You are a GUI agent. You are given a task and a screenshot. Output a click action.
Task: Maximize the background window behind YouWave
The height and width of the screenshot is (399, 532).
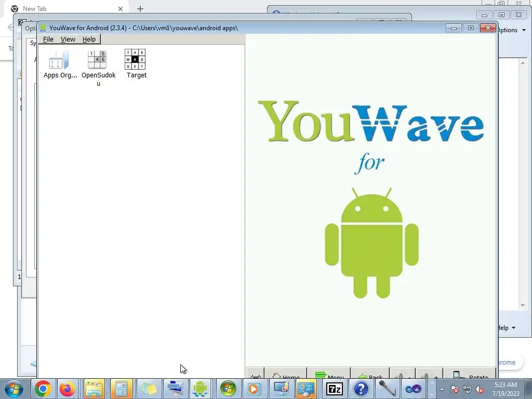click(x=501, y=15)
